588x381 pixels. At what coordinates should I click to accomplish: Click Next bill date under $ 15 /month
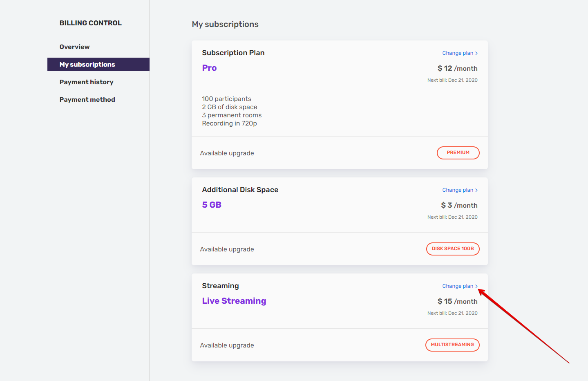(452, 313)
